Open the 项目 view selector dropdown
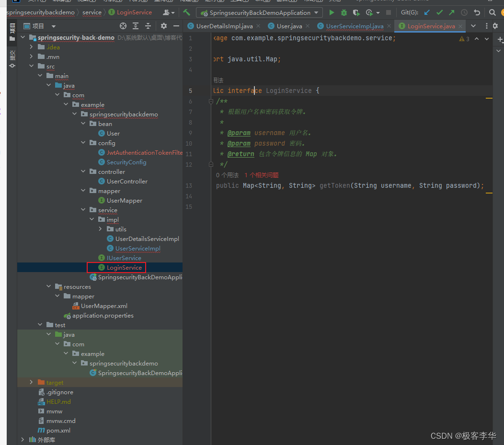 tap(53, 26)
